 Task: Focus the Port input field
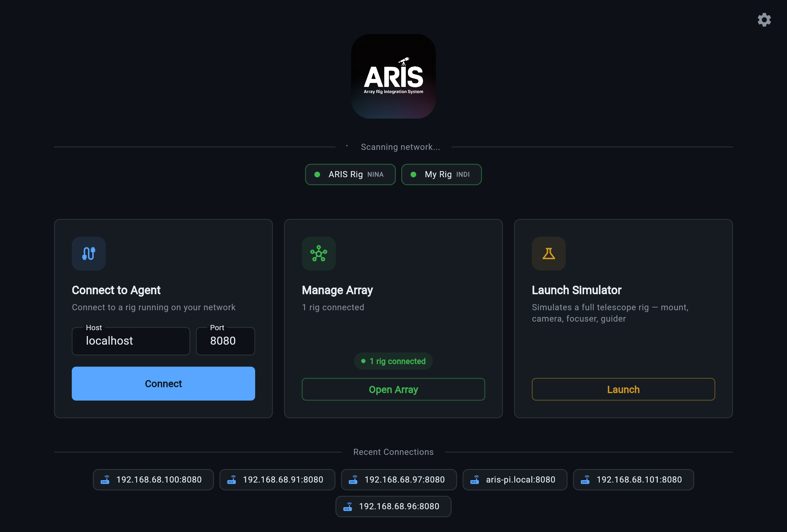coord(225,341)
